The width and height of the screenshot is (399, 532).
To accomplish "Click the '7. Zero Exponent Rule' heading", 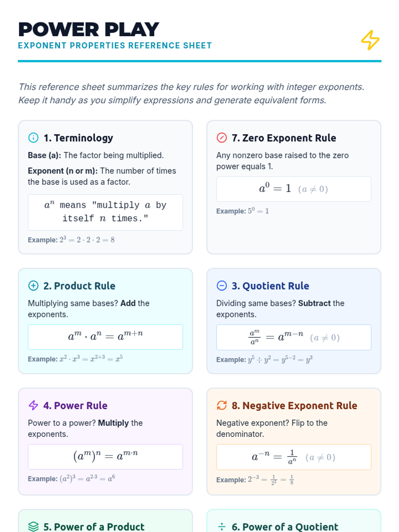I will (284, 138).
